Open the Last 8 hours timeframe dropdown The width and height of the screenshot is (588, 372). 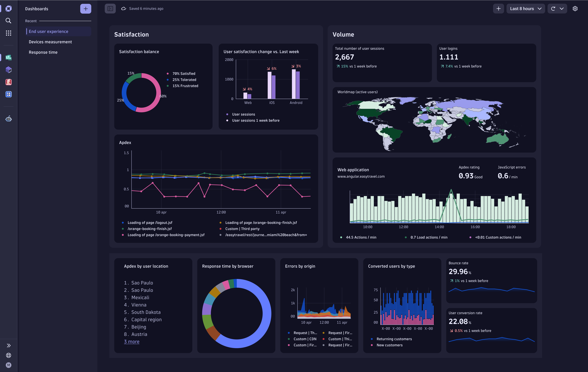526,9
